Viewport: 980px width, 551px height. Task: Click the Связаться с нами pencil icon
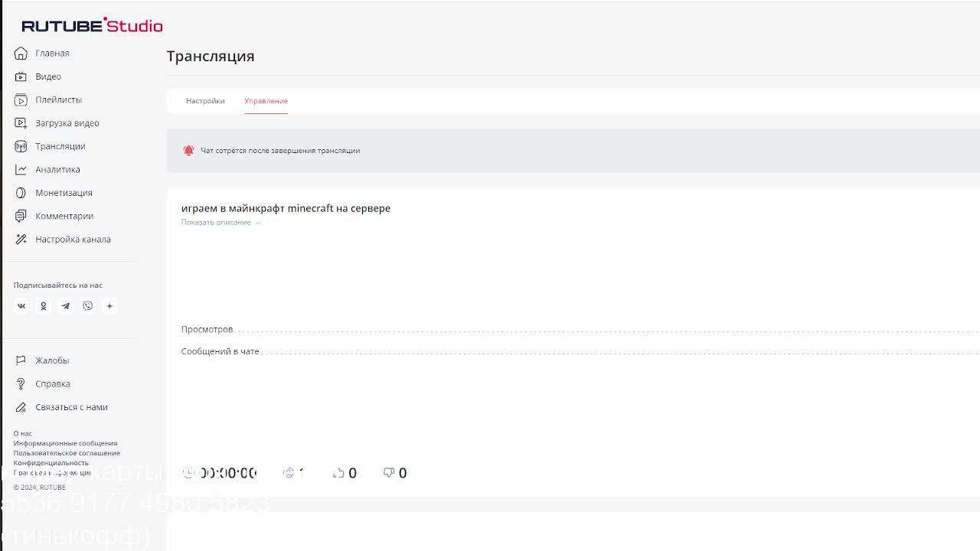[x=21, y=407]
